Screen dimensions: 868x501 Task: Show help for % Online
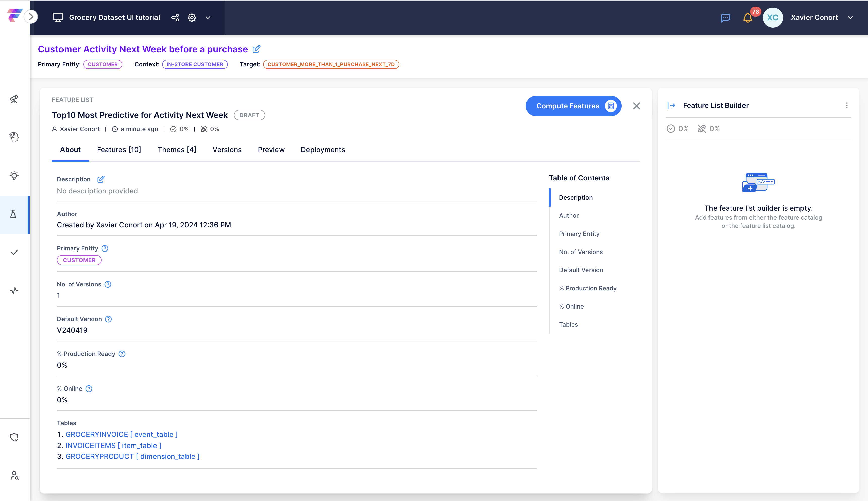pyautogui.click(x=89, y=388)
